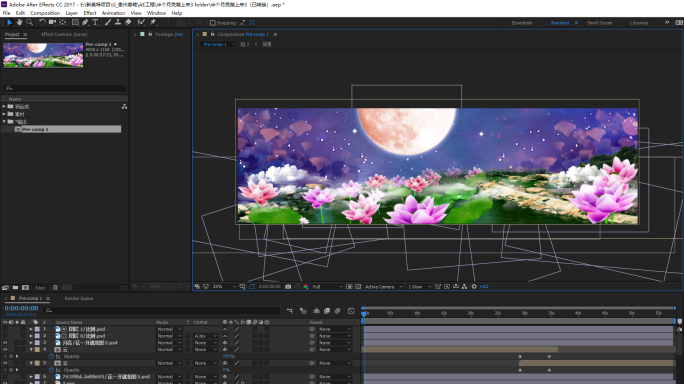
Task: Toggle Opacity stopwatch under layer 4
Action: pos(51,357)
